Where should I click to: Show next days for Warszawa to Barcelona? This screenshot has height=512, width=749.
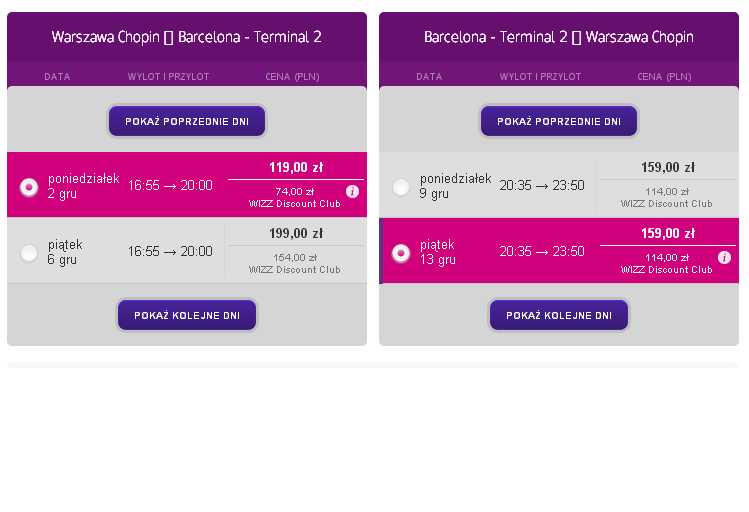187,315
